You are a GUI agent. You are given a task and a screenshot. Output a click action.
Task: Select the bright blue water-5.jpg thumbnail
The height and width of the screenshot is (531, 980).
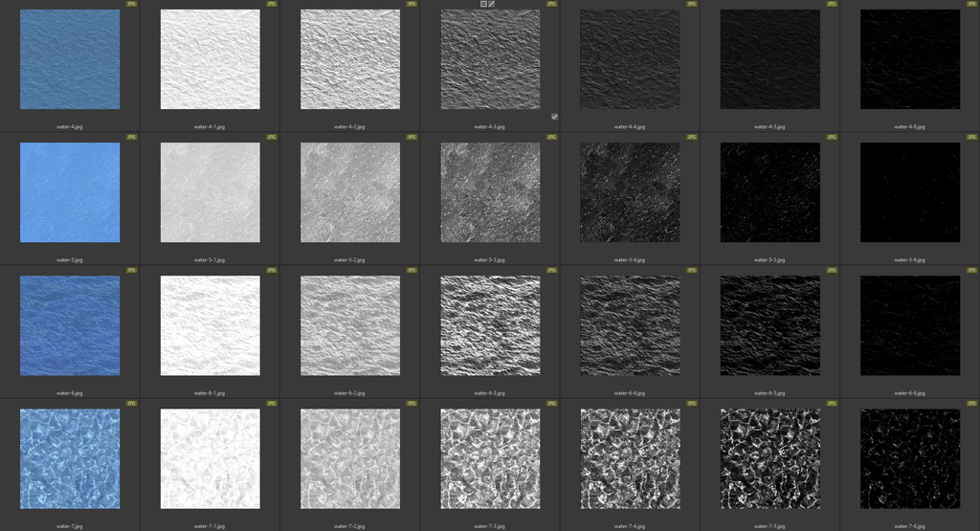(x=70, y=192)
